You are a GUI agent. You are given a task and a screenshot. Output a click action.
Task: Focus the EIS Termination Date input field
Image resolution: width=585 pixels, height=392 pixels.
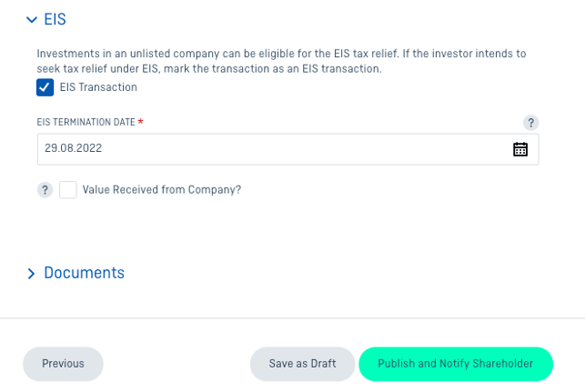point(288,149)
